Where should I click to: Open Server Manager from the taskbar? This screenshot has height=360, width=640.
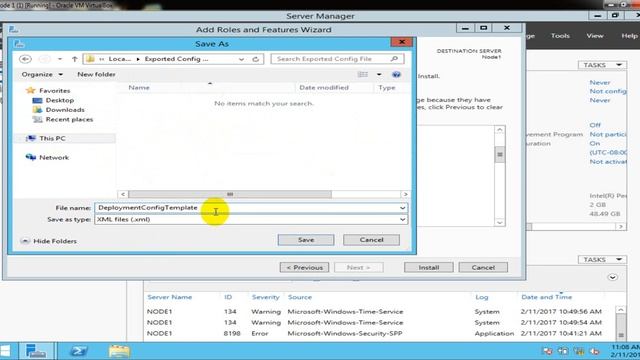[x=36, y=351]
